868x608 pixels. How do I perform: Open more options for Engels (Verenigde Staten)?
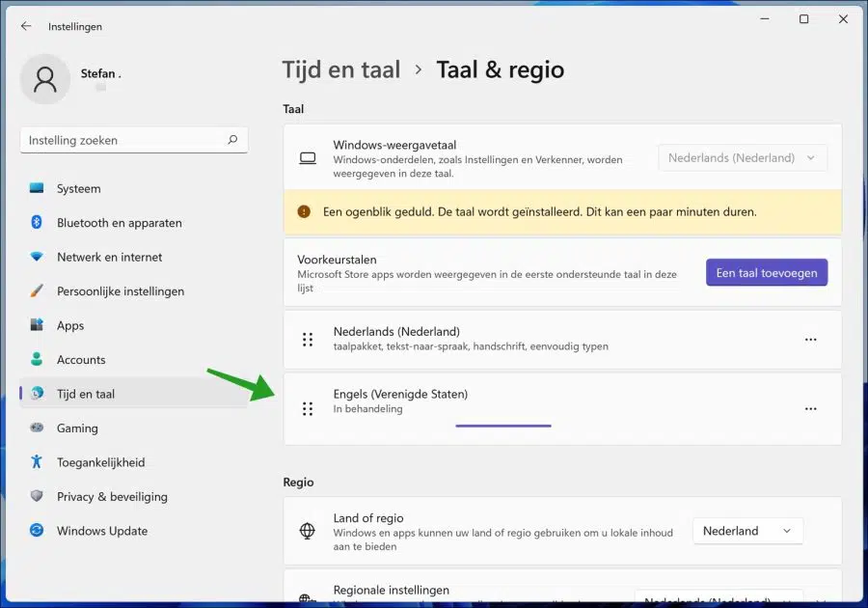pos(810,408)
